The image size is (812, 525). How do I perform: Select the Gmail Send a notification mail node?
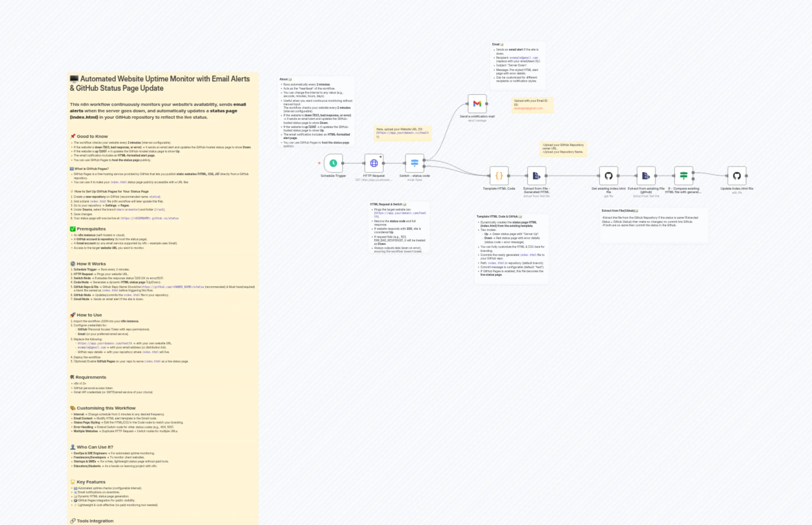(477, 104)
